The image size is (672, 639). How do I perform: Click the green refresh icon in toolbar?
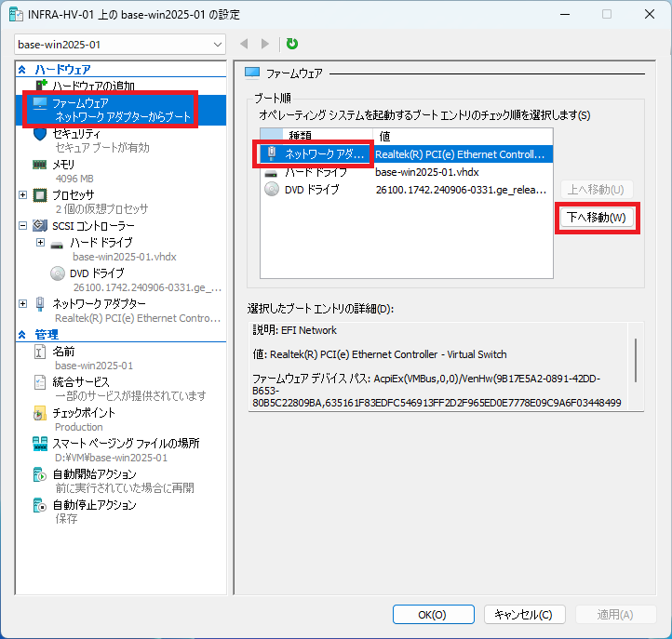(292, 44)
